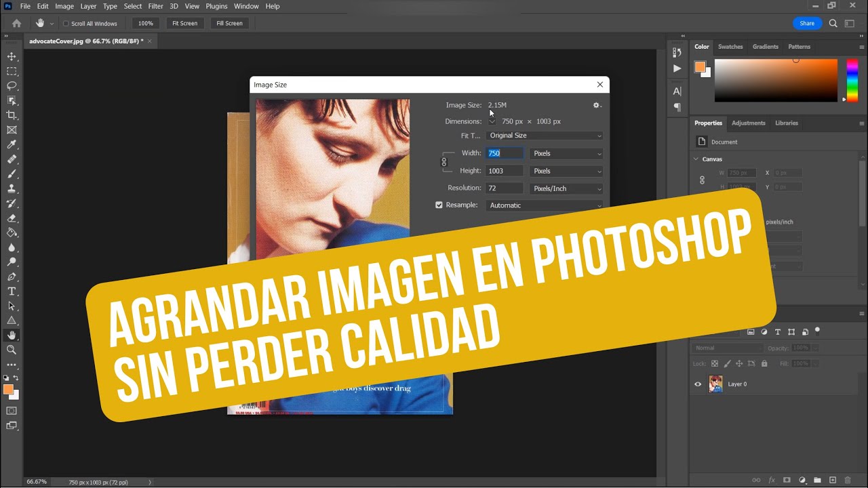Image resolution: width=868 pixels, height=488 pixels.
Task: Open the Dimensions units dropdown arrow
Action: click(492, 121)
